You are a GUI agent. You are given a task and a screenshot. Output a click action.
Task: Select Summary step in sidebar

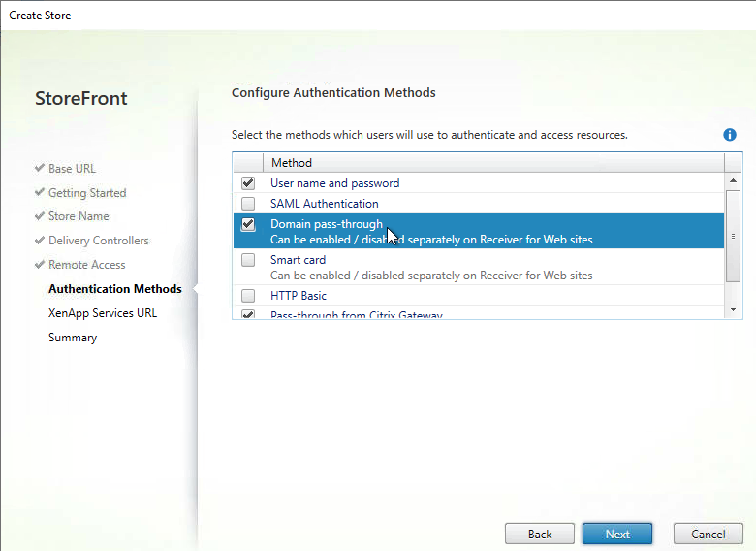coord(73,338)
